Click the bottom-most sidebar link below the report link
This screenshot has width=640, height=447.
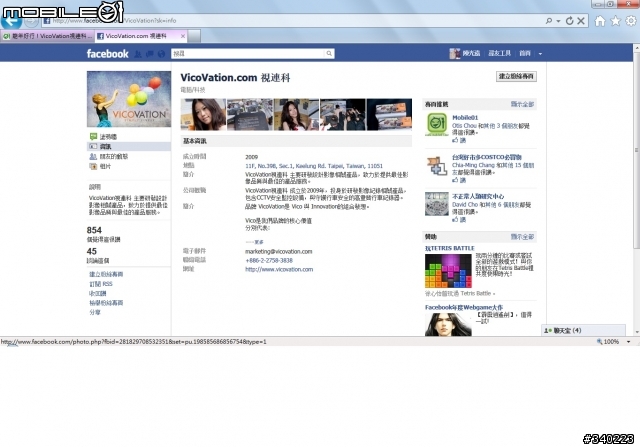point(95,312)
